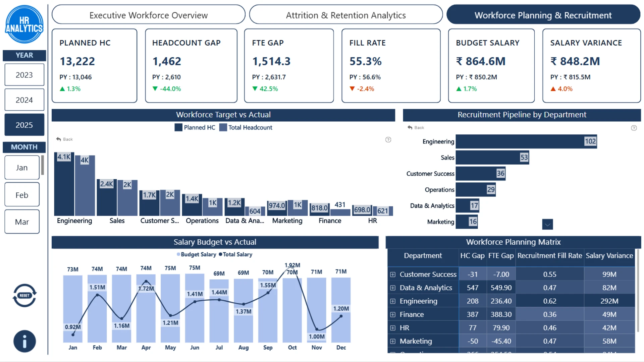Expand the Engineering matrix row
Image resolution: width=644 pixels, height=362 pixels.
pos(393,301)
